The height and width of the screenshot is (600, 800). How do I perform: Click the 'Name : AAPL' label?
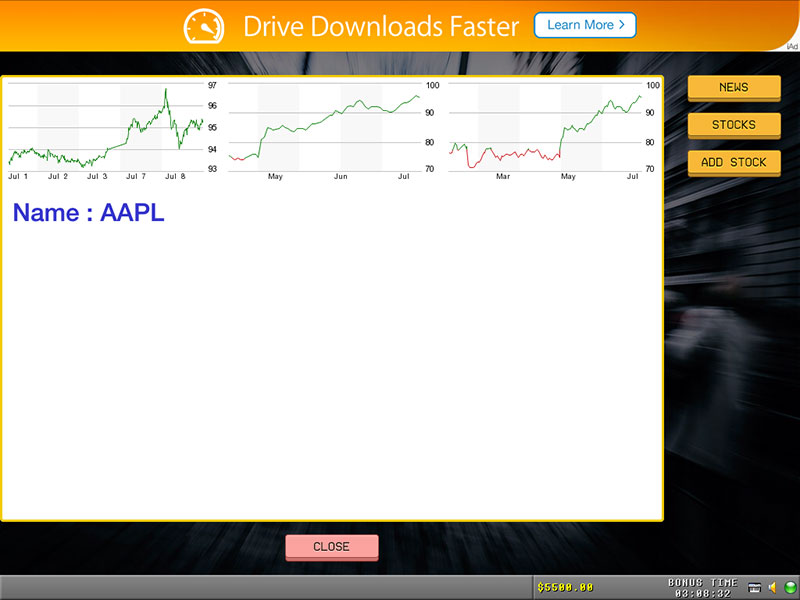88,212
